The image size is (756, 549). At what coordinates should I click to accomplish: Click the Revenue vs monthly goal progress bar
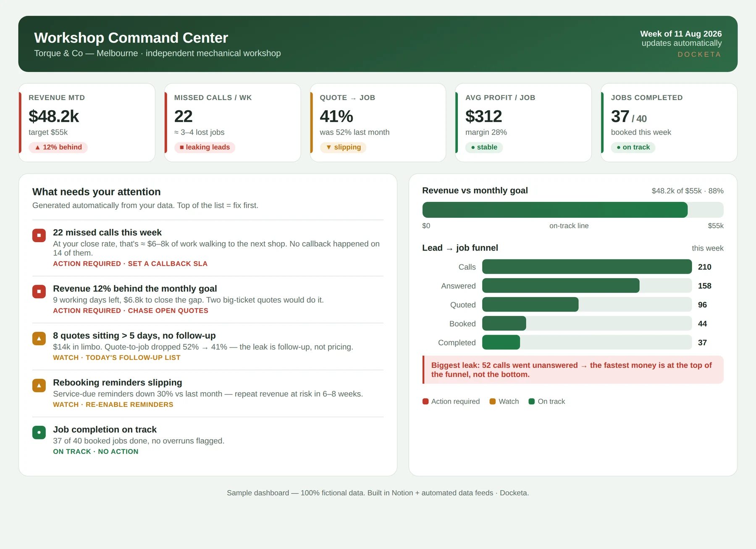click(573, 210)
